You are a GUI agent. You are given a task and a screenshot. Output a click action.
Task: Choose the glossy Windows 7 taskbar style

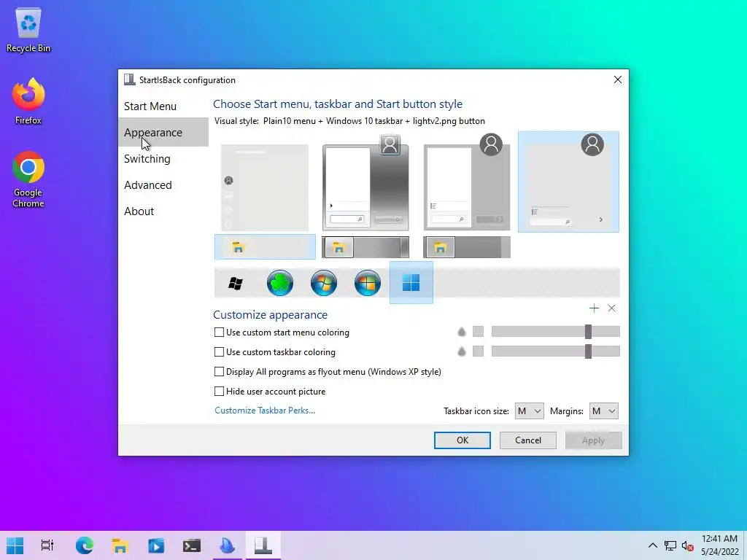tap(365, 247)
